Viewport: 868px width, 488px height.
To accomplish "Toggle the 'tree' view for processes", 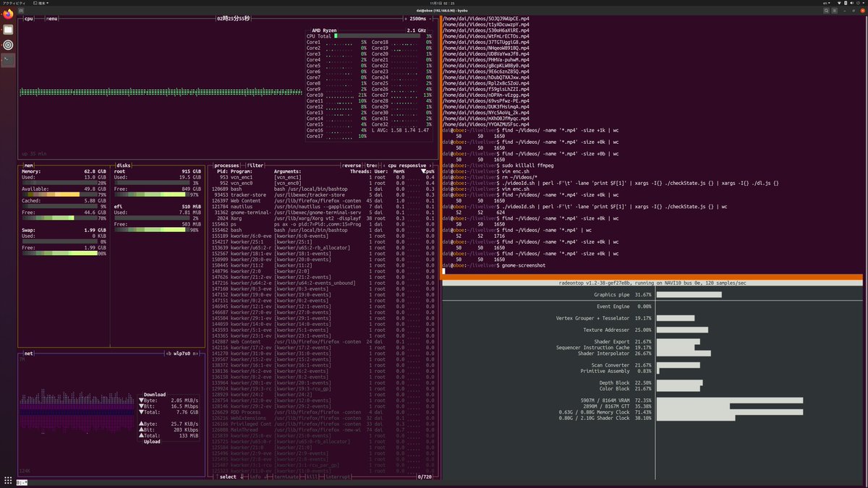I will click(371, 166).
